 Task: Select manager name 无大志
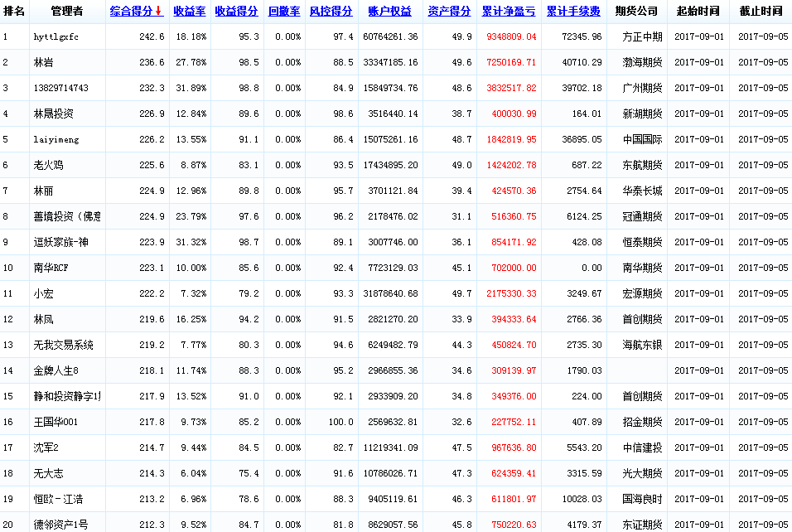tap(49, 473)
